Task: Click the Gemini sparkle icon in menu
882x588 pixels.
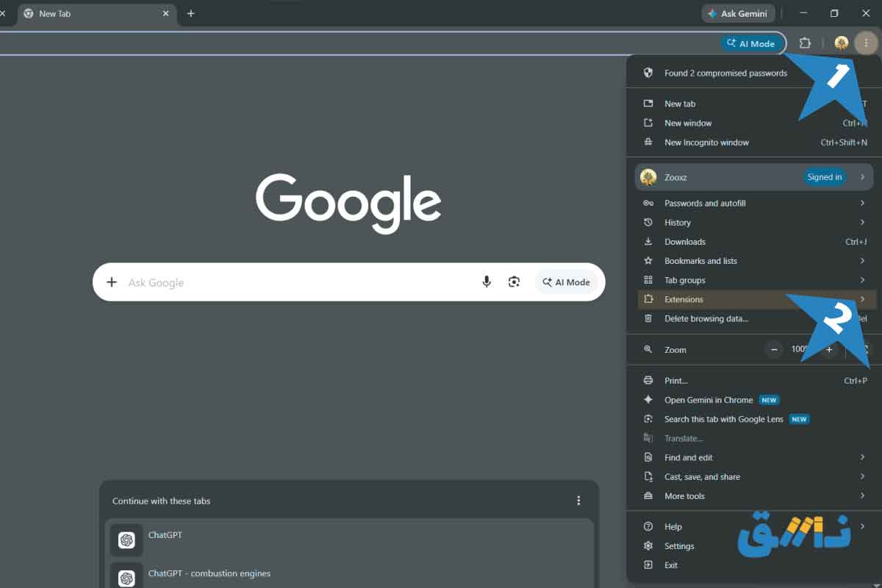Action: (x=648, y=400)
